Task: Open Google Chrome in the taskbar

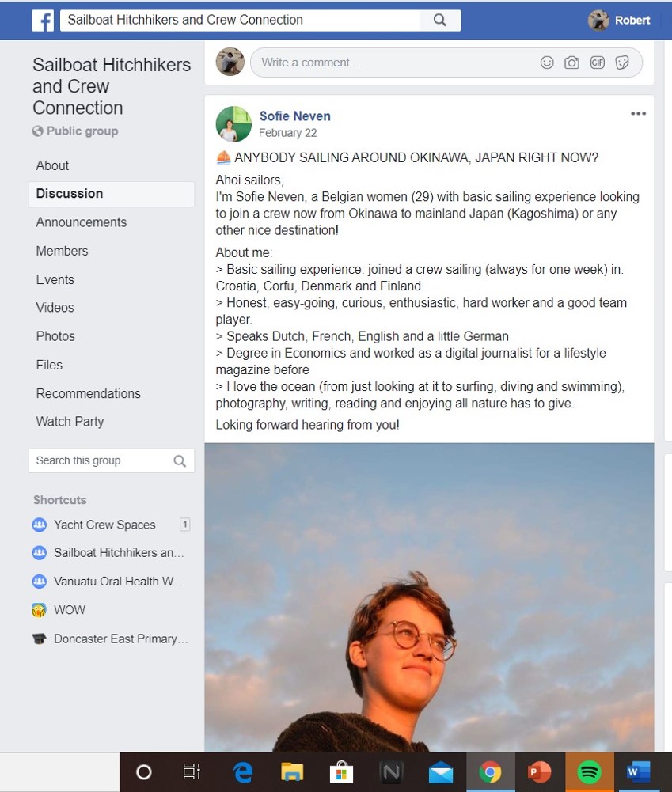Action: pos(490,771)
